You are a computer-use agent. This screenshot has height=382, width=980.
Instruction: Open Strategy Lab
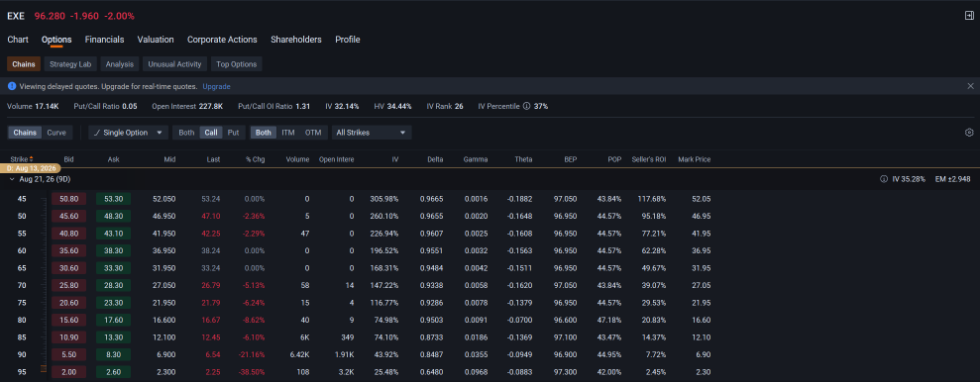(70, 64)
